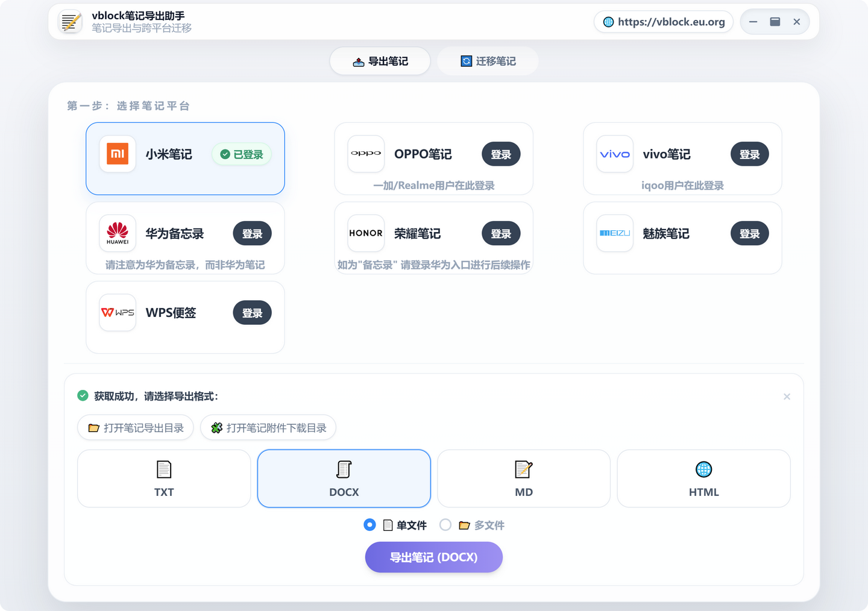868x611 pixels.
Task: Click the 一加/Realme用户在此登录 hint text
Action: tap(434, 186)
